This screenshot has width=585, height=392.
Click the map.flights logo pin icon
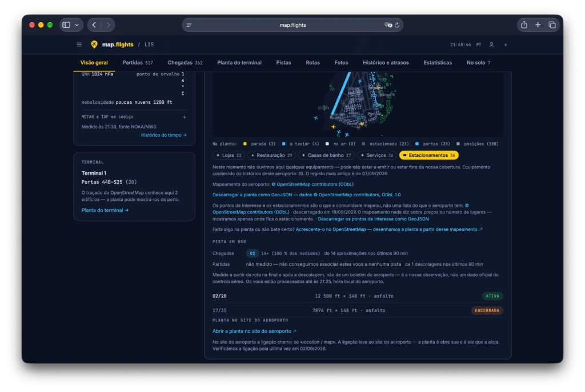click(x=94, y=45)
